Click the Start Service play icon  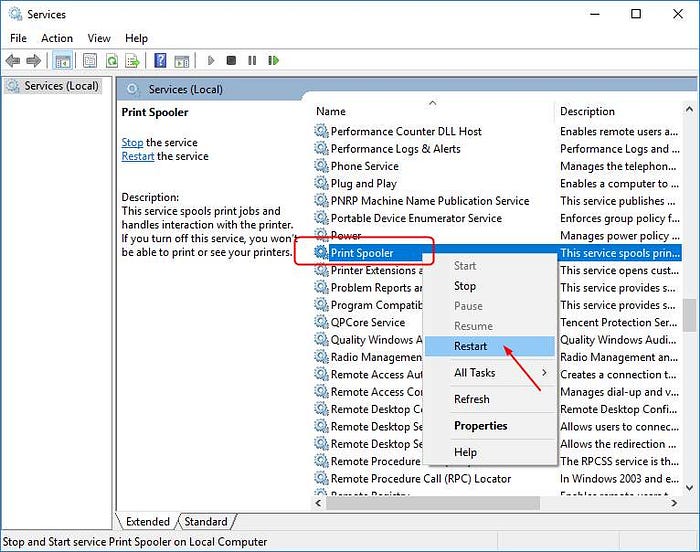pos(211,60)
